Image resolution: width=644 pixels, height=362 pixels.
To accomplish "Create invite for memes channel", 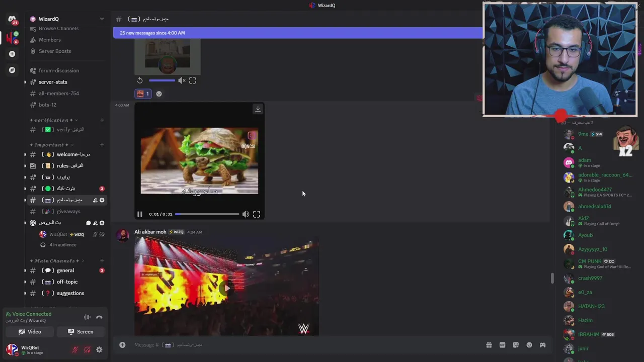I will click(x=95, y=200).
